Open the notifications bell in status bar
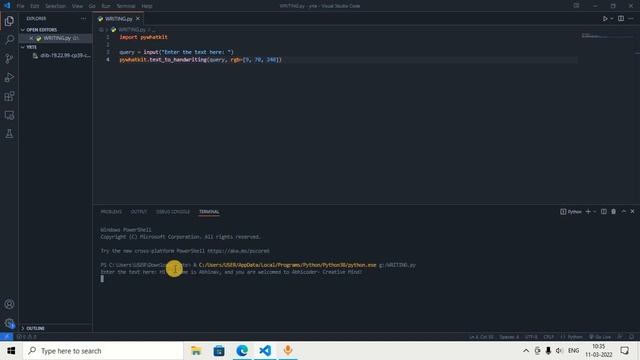The width and height of the screenshot is (640, 360). pyautogui.click(x=631, y=337)
